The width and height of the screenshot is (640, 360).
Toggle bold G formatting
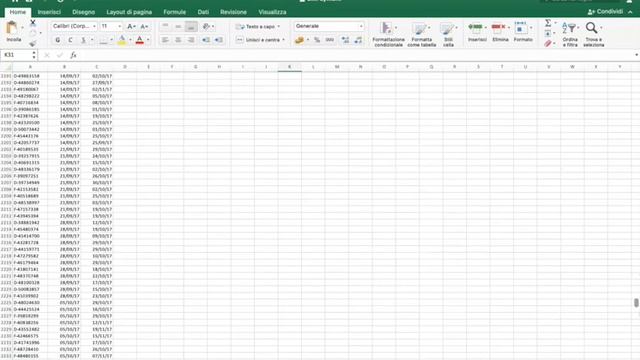(x=58, y=40)
